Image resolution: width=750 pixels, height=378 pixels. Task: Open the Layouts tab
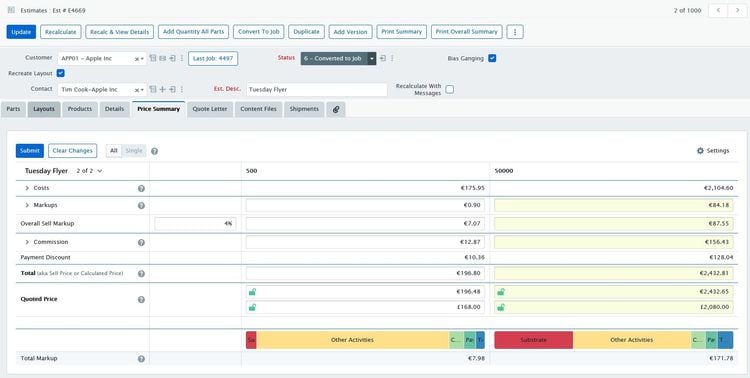[x=44, y=109]
